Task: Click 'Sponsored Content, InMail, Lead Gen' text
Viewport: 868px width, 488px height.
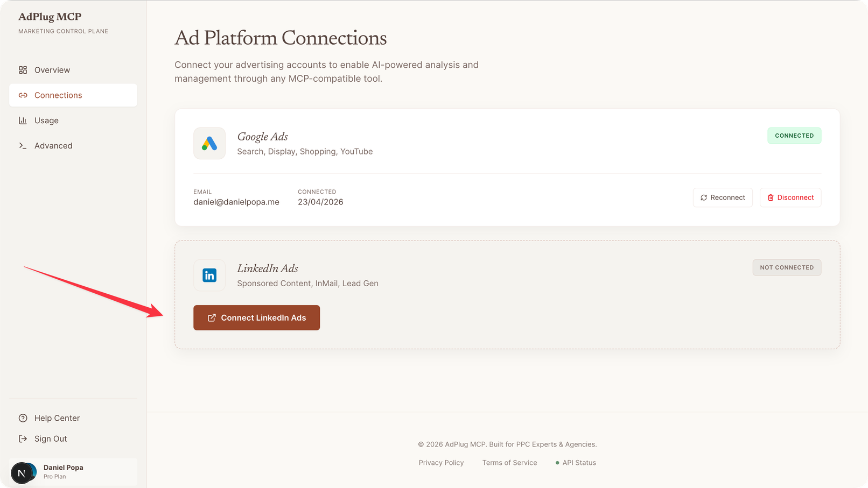Action: pyautogui.click(x=307, y=284)
